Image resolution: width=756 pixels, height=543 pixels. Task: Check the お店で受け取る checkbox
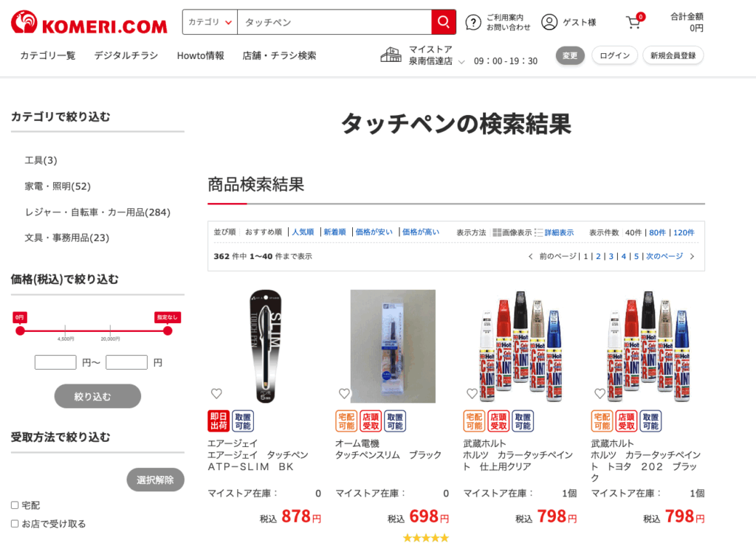tap(15, 524)
